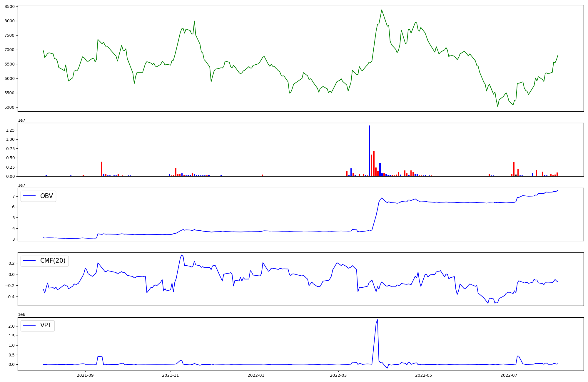
Task: Click the OBV legend label
Action: [x=46, y=196]
